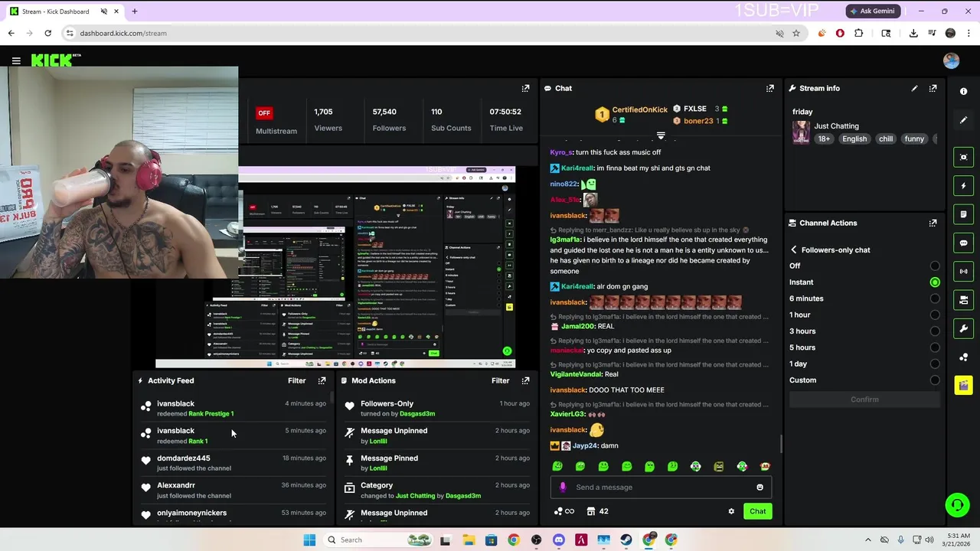Pop out the Stream info panel
Screen dimensions: 980x551
[933, 88]
